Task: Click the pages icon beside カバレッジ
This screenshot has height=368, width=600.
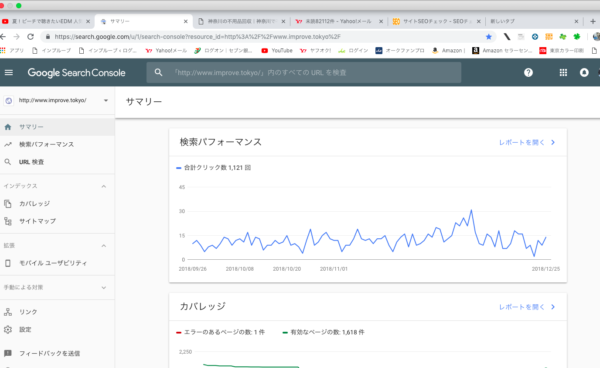Action: (x=8, y=204)
